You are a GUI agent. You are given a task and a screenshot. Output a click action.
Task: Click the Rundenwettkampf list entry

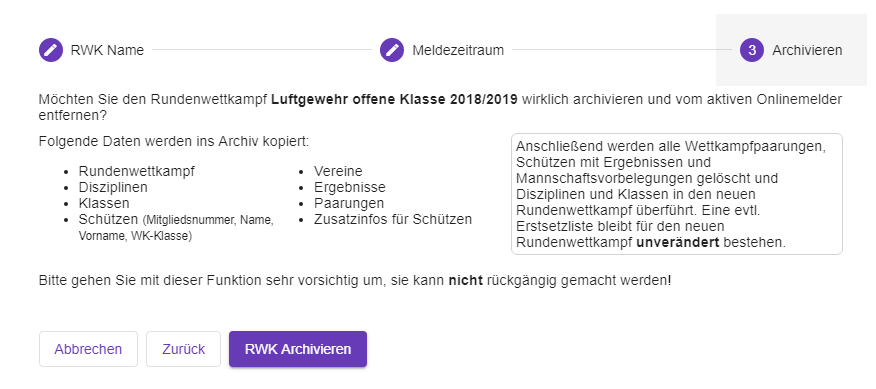point(137,171)
